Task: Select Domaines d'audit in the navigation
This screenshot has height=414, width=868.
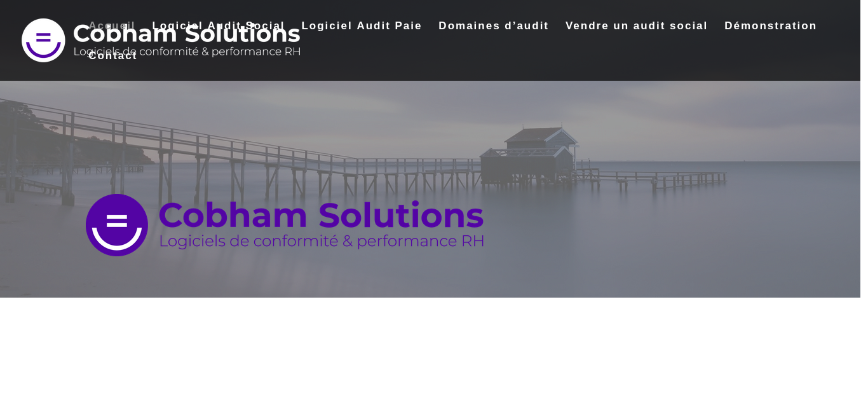Action: [494, 26]
